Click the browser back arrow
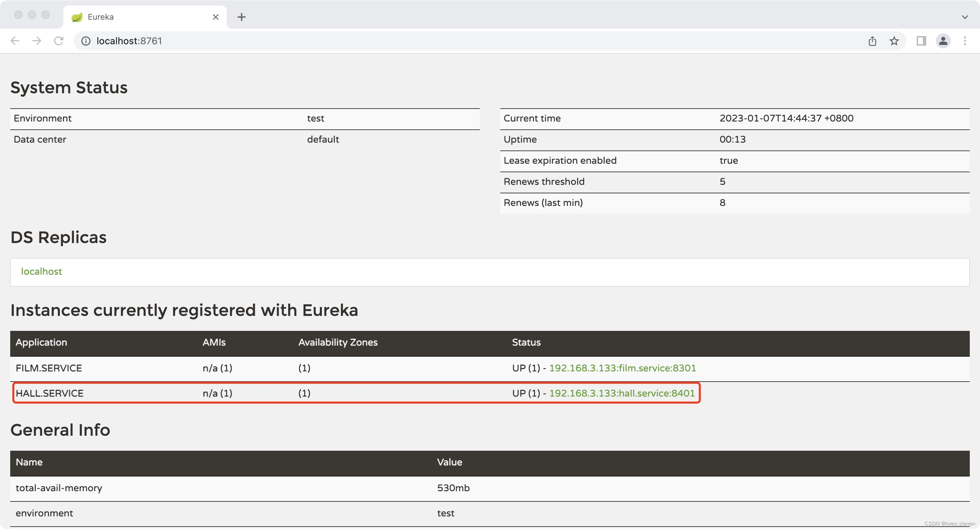Image resolution: width=980 pixels, height=529 pixels. pos(15,41)
